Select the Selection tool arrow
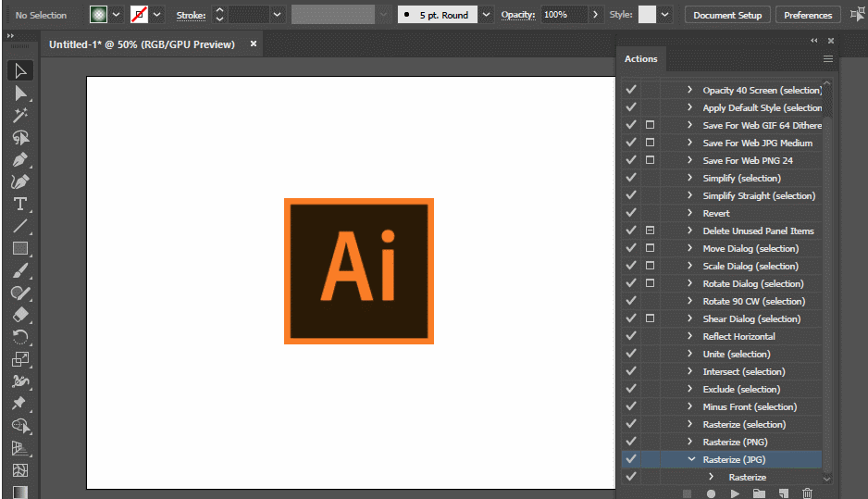Viewport: 868px width, 499px height. click(20, 71)
